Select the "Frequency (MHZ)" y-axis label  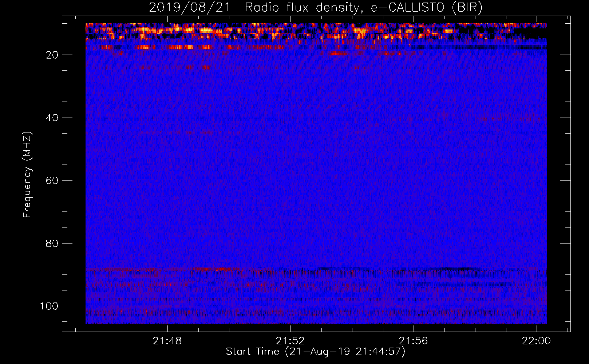coord(28,175)
